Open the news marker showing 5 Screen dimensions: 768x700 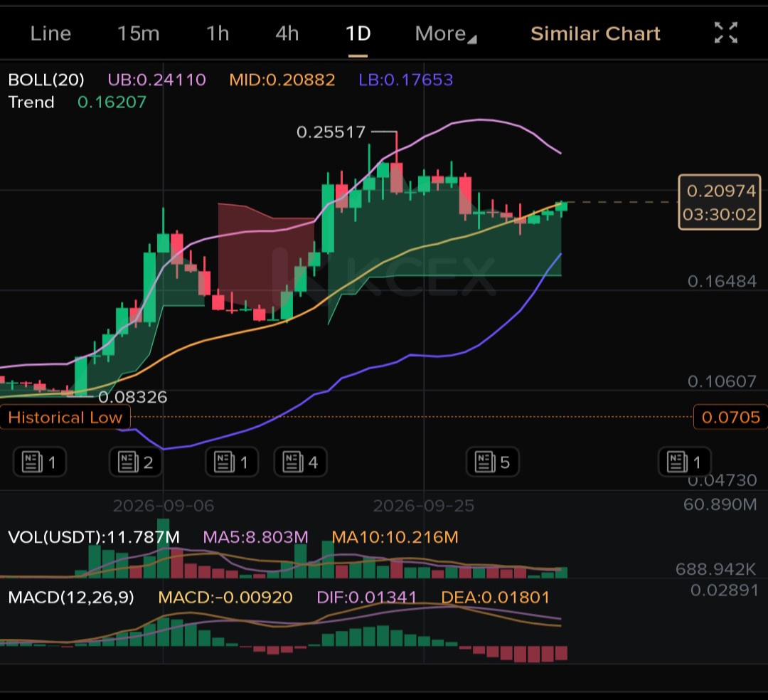(x=492, y=462)
